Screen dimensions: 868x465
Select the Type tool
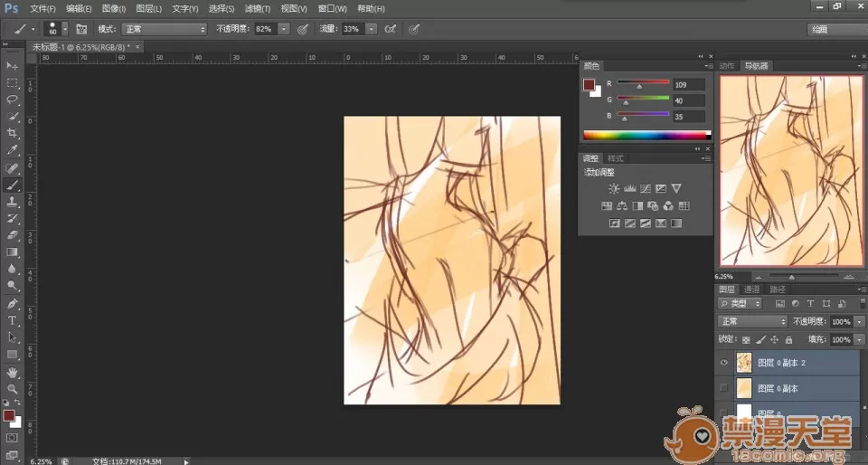coord(13,320)
